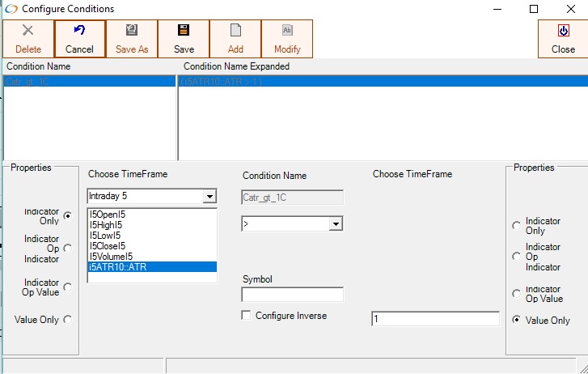The height and width of the screenshot is (374, 588).
Task: Enable the Configure Inverse checkbox
Action: pyautogui.click(x=247, y=316)
